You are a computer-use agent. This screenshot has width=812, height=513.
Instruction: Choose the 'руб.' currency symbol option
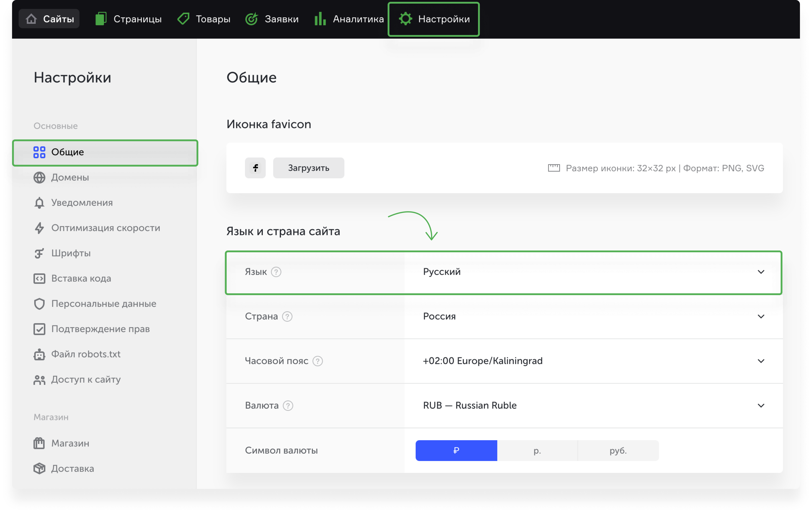point(618,450)
